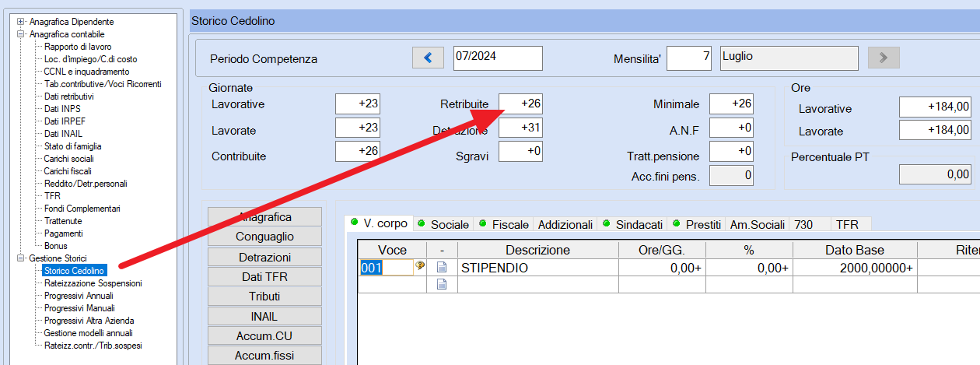
Task: Click STIPENDIO description cell
Action: [537, 268]
